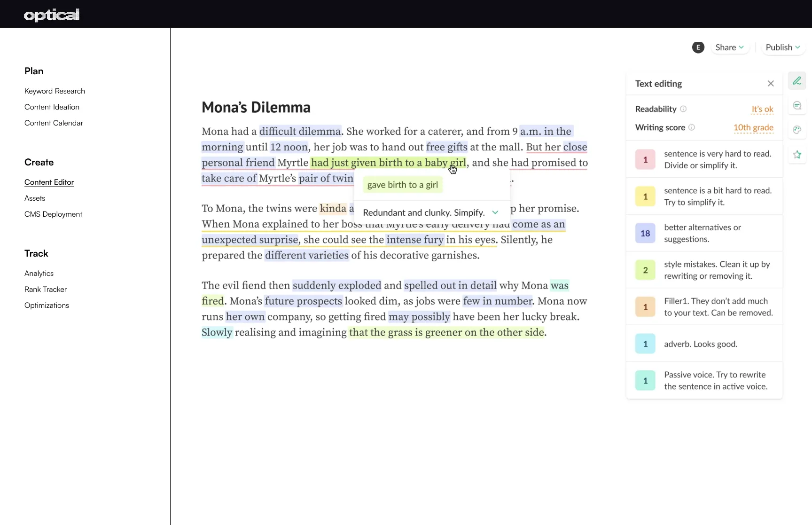Click the highlighted filler word "kinda"
812x525 pixels.
click(333, 209)
